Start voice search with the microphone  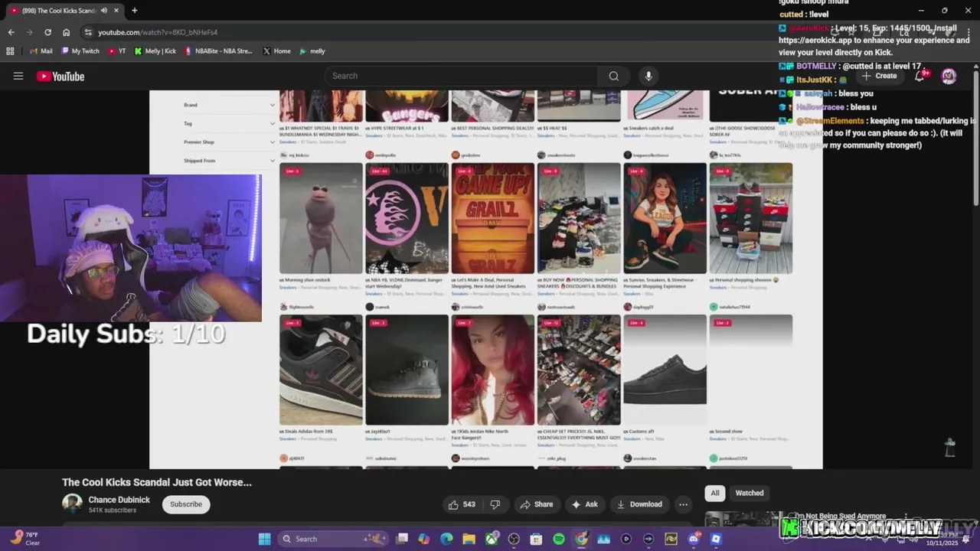point(648,76)
